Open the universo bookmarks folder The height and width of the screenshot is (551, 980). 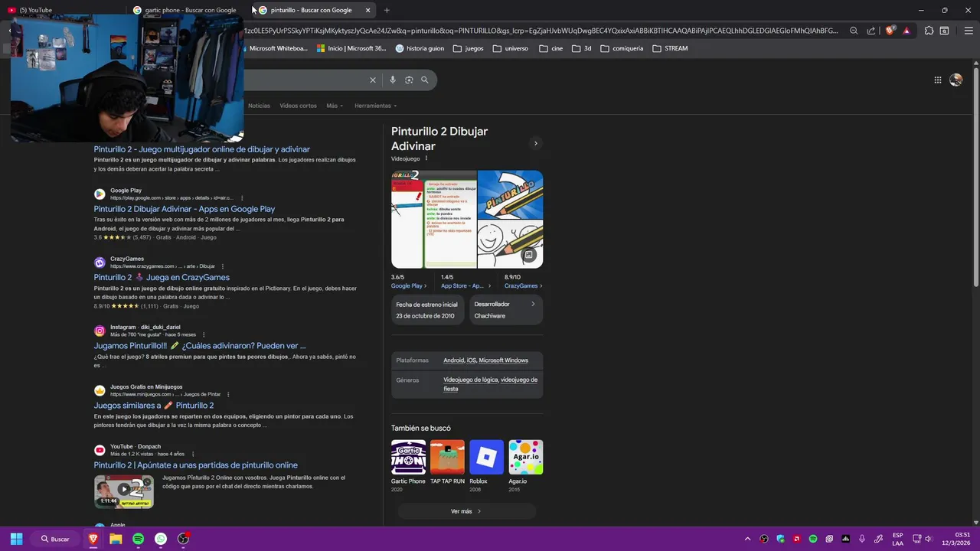pyautogui.click(x=510, y=48)
